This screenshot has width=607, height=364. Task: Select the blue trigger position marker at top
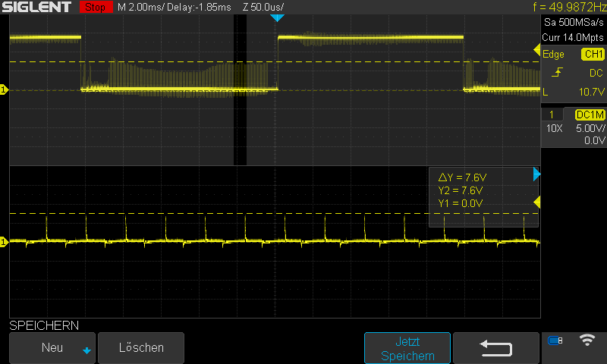tap(277, 17)
